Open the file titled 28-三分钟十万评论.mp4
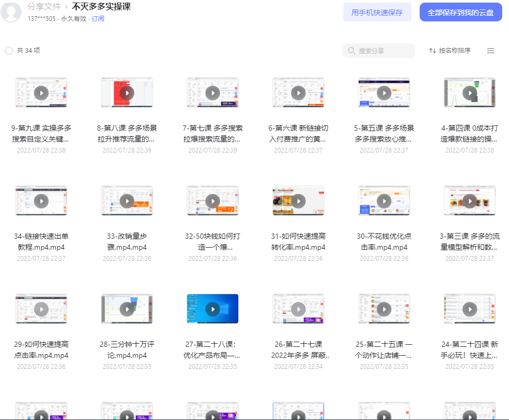 (x=127, y=349)
